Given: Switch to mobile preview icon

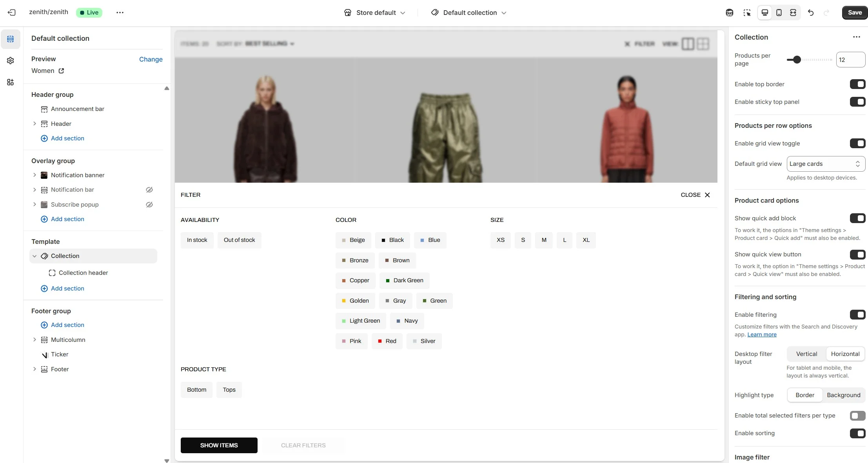Looking at the screenshot, I should [779, 13].
